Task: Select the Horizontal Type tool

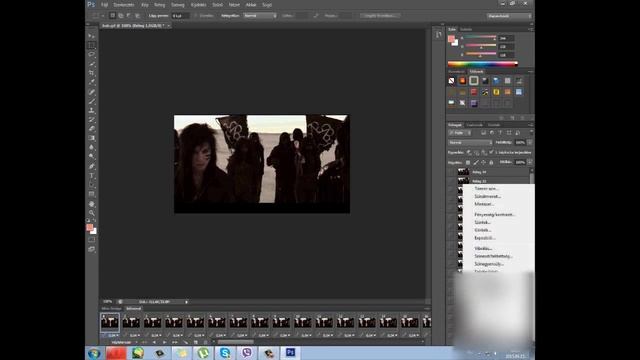Action: pos(91,176)
